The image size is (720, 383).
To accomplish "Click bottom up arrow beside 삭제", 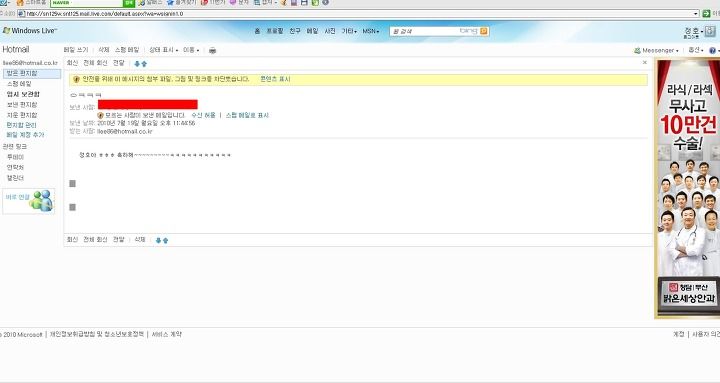I will click(165, 240).
